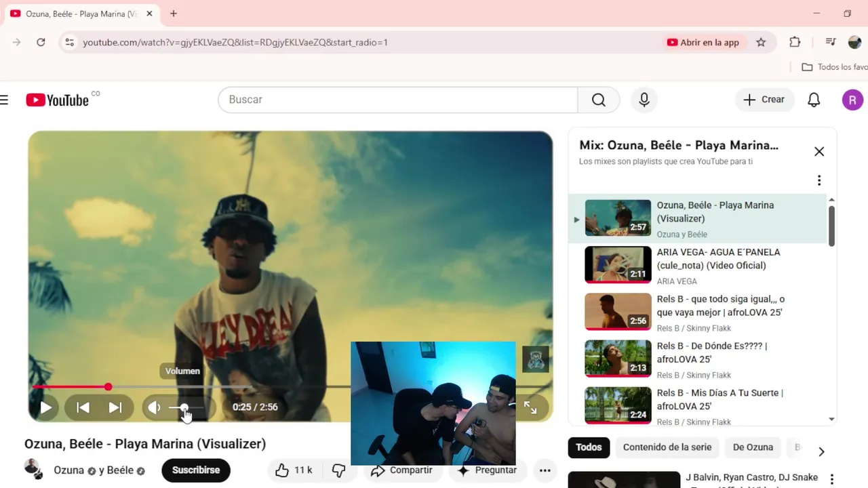Play Rels B - Mis Días A Tu Suerte
This screenshot has height=488, width=868.
point(697,406)
